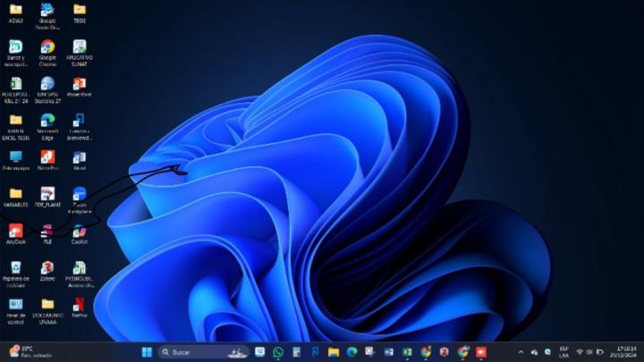Open the KAREN EXCEL TESIS folder
The image size is (644, 362).
(x=15, y=127)
